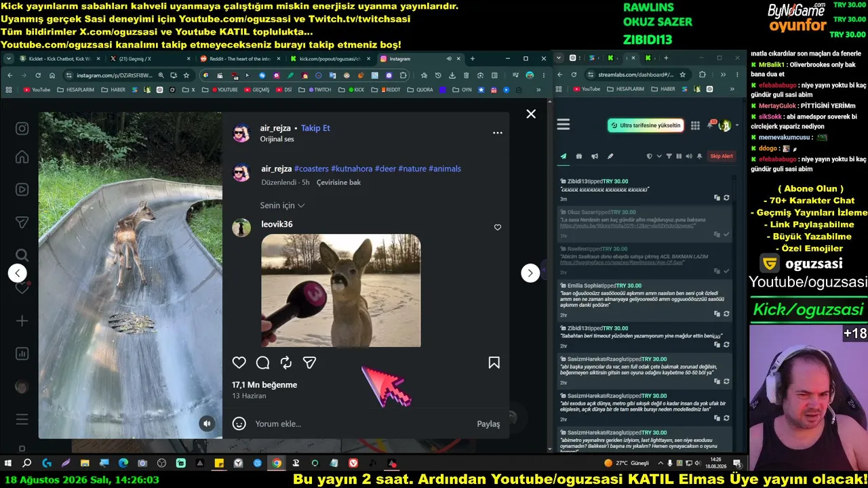The image size is (868, 488).
Task: Switch to the kick.com popout tab
Action: click(x=329, y=59)
